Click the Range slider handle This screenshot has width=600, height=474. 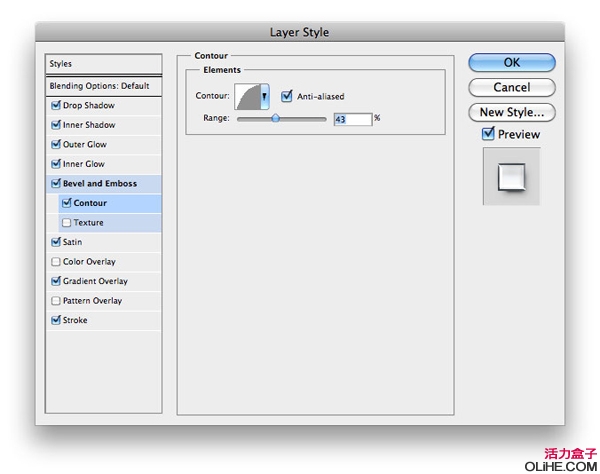(x=276, y=118)
